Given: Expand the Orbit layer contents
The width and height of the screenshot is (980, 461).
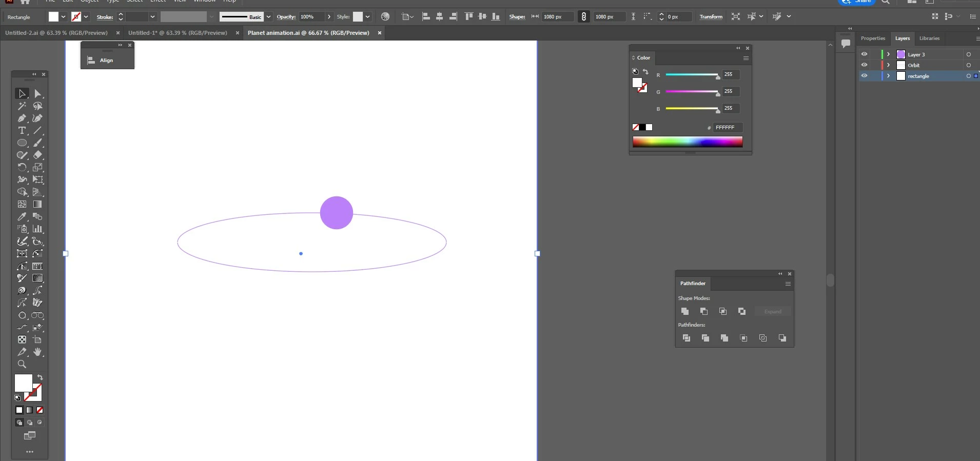Looking at the screenshot, I should pos(889,65).
